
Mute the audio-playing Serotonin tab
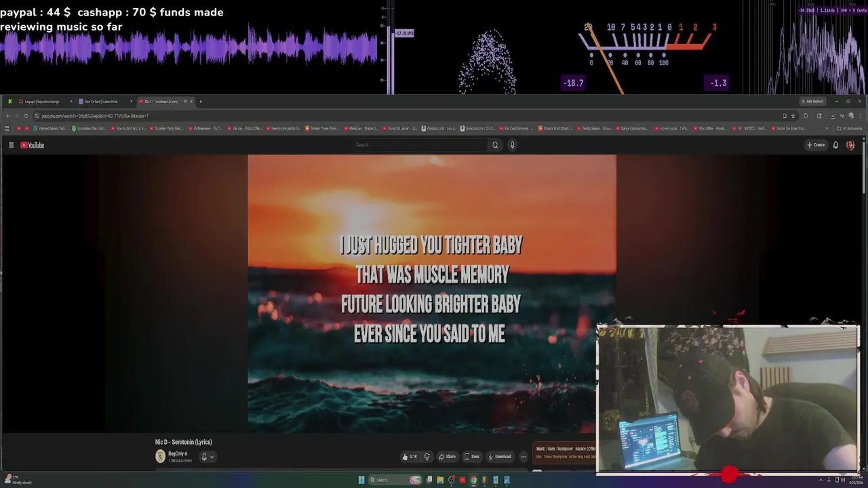pos(185,102)
